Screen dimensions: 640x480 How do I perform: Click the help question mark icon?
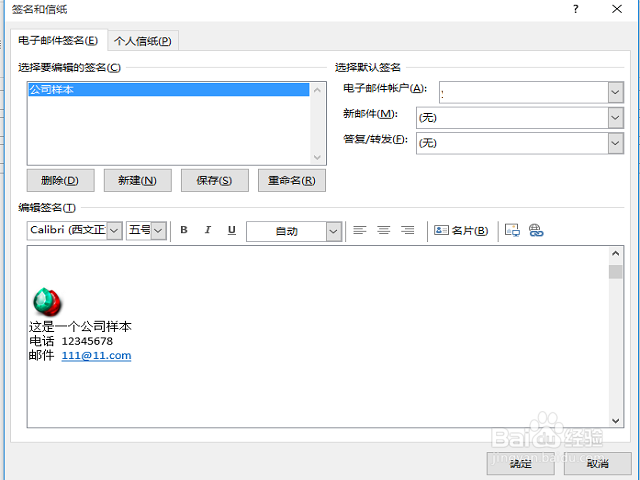(x=576, y=9)
